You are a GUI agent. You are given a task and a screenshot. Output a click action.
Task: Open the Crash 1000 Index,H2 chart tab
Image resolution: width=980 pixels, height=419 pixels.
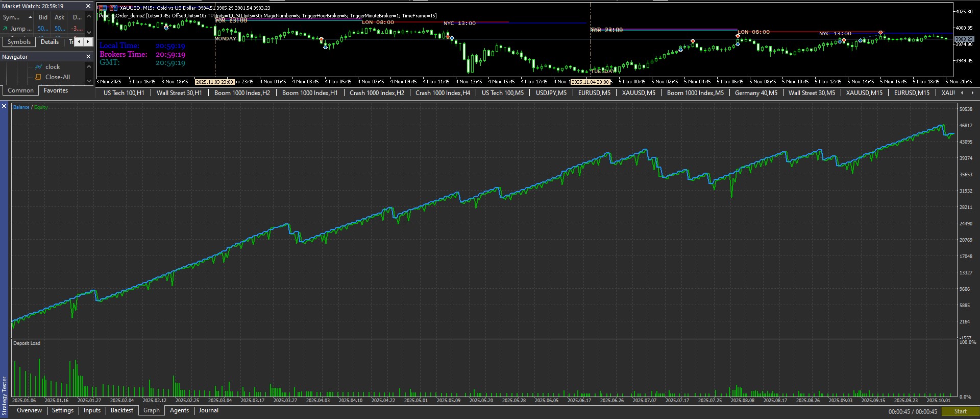pyautogui.click(x=377, y=93)
